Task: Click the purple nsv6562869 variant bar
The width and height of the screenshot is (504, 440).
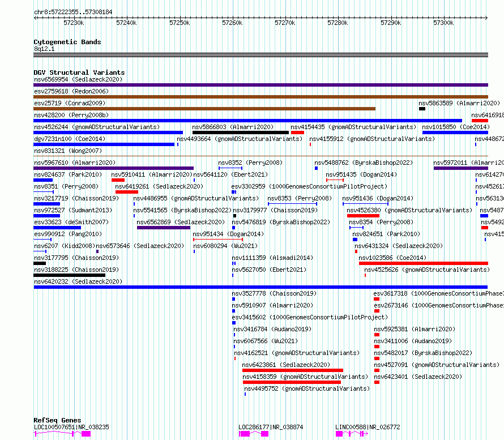Action: (164, 228)
